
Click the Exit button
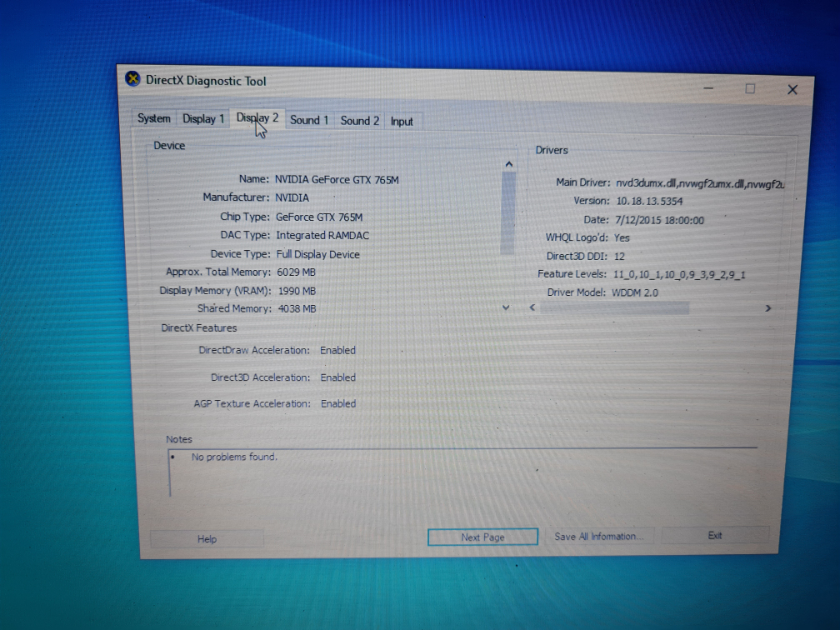coord(715,535)
